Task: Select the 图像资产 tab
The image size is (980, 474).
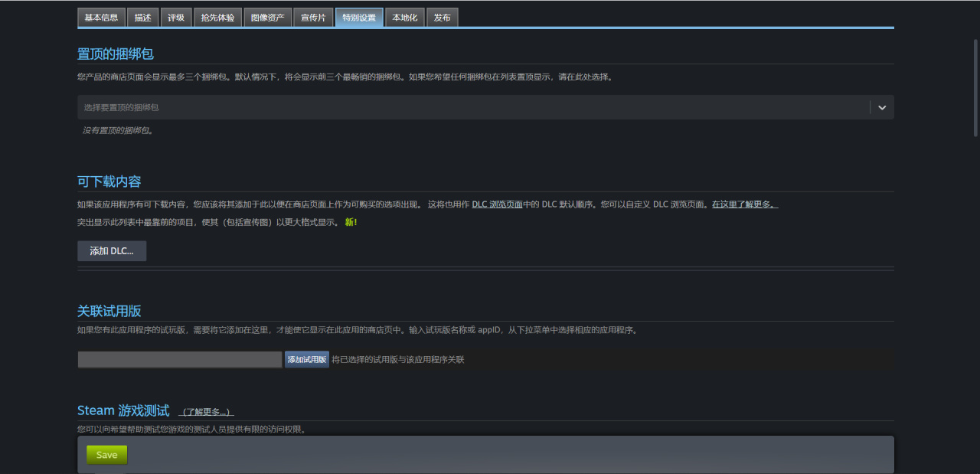Action: tap(268, 18)
